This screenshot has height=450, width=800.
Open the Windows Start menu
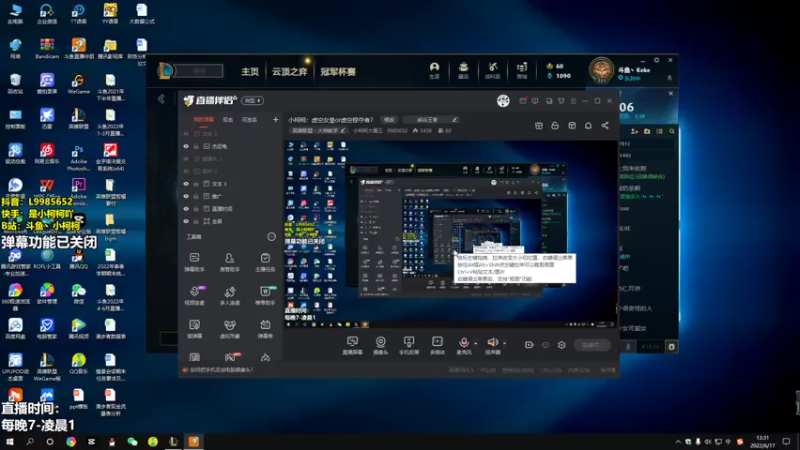(x=10, y=442)
